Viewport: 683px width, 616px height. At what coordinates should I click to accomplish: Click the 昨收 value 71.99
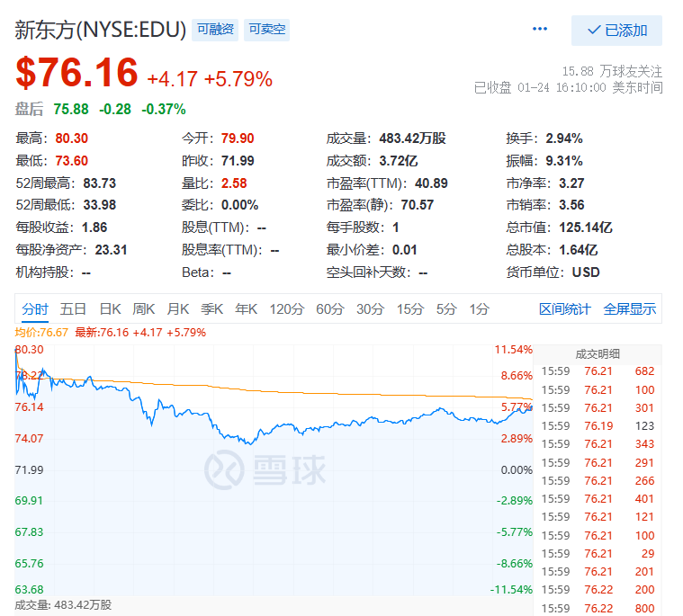pyautogui.click(x=238, y=161)
